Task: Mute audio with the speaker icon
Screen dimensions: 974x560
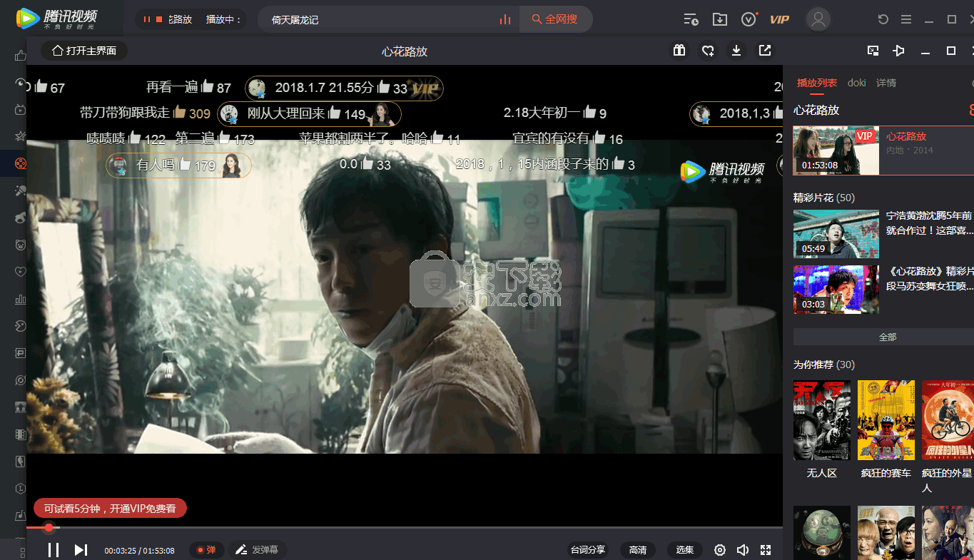Action: [x=743, y=550]
